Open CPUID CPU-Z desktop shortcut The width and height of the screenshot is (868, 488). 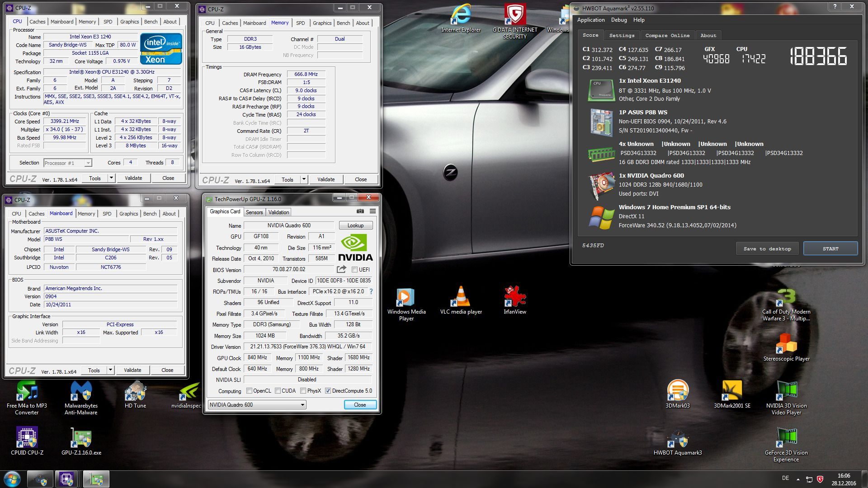(27, 441)
